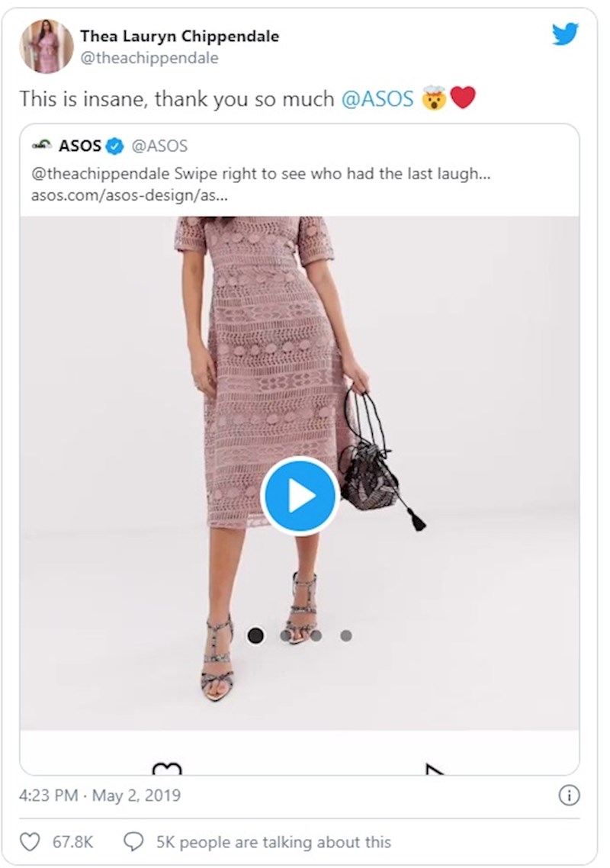Click the cropped share arrow inside the embedded post

[433, 768]
